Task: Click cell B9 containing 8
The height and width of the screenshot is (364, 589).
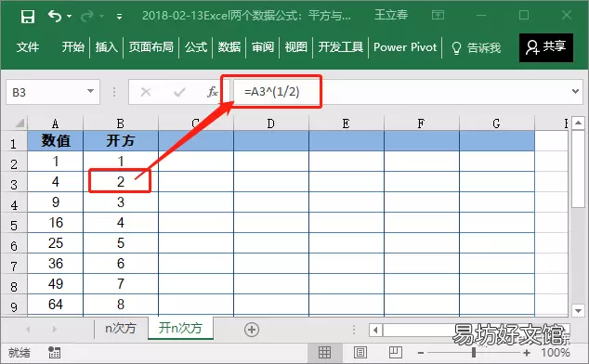Action: [121, 305]
